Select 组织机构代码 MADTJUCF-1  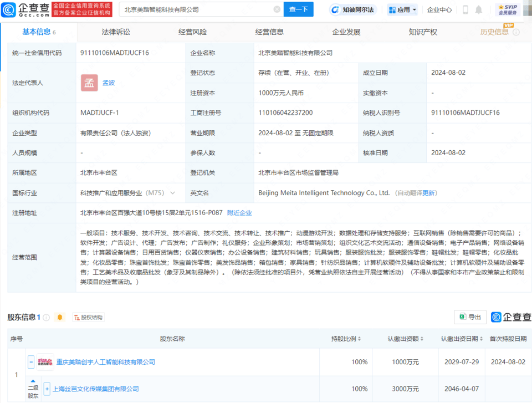click(99, 113)
